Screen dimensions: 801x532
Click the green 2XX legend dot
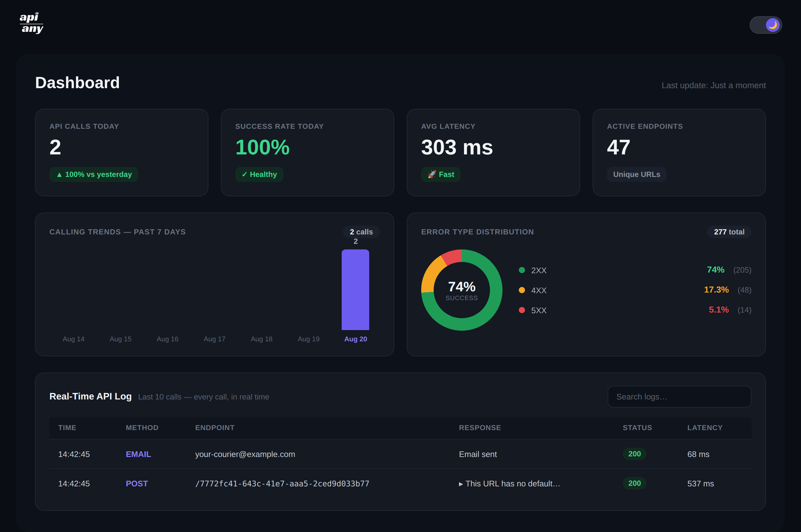coord(522,270)
